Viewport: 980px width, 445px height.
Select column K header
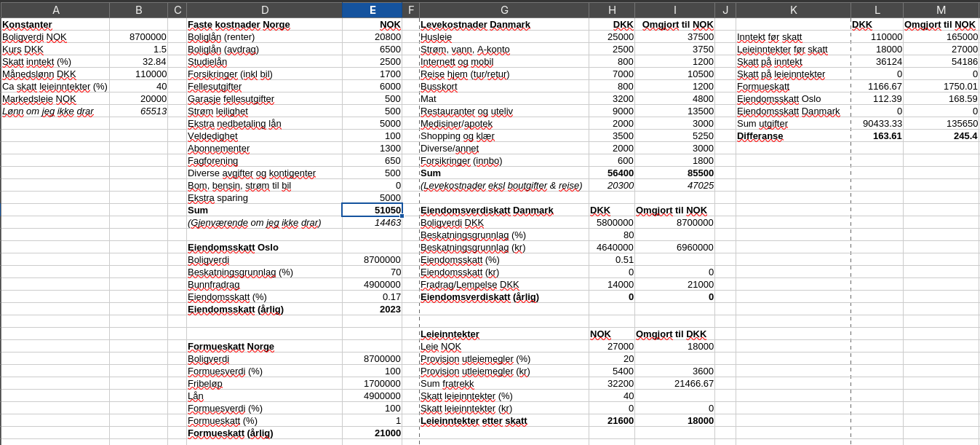tap(793, 10)
